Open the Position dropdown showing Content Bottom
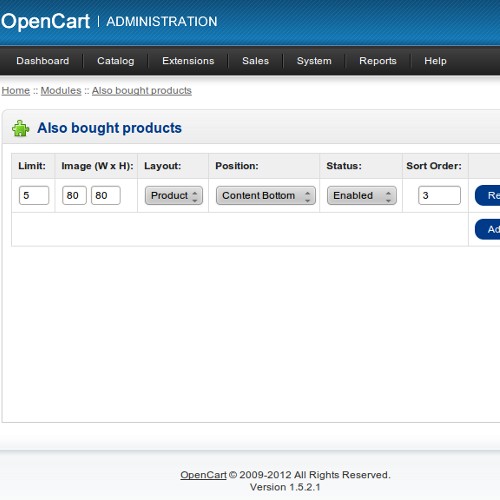The width and height of the screenshot is (500, 500). pyautogui.click(x=266, y=195)
